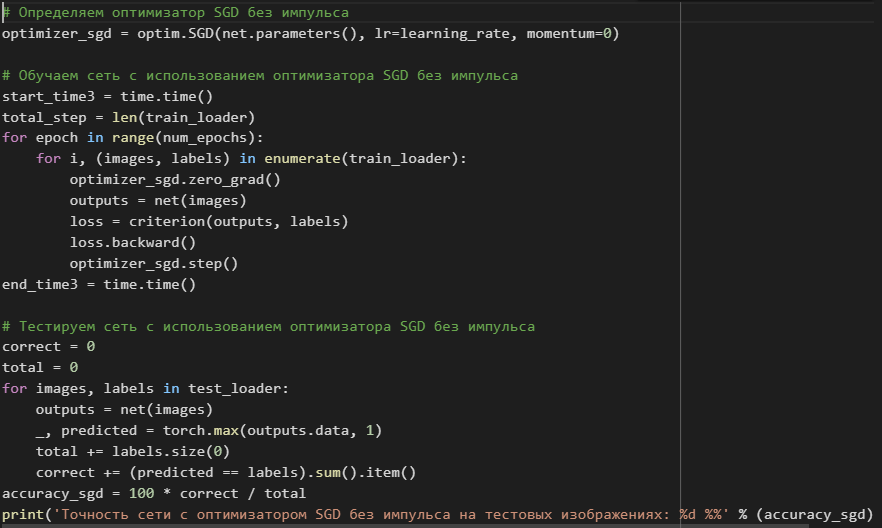Click line 'accuracy_sgd = 100 * correct / total'
The width and height of the screenshot is (882, 528).
point(154,494)
